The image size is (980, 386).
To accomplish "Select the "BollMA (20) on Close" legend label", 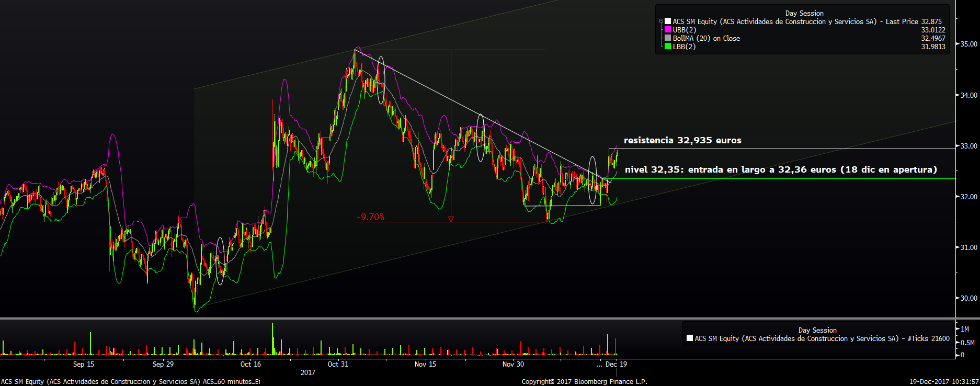I will pos(706,38).
